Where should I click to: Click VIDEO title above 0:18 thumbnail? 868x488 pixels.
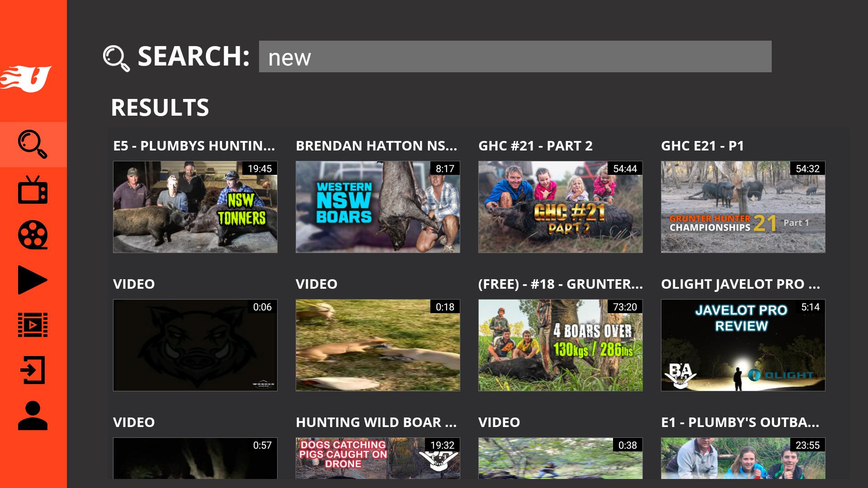(316, 284)
